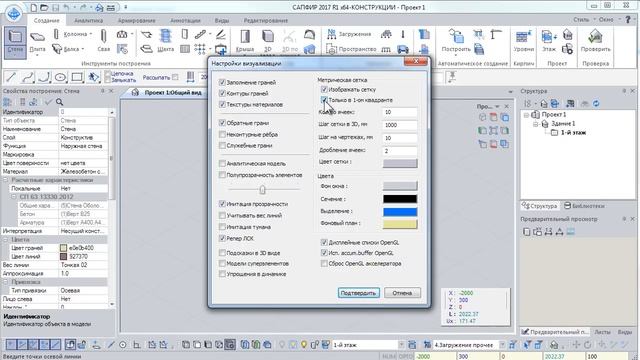640x360 pixels.
Task: Open the 1-й этаж storey dropdown
Action: 401,345
